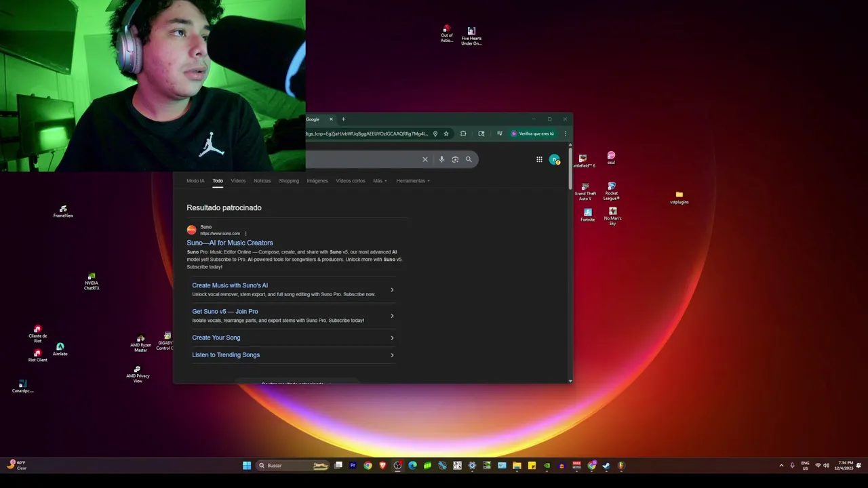Expand the Listen to Trending Songs arrow

(x=392, y=355)
